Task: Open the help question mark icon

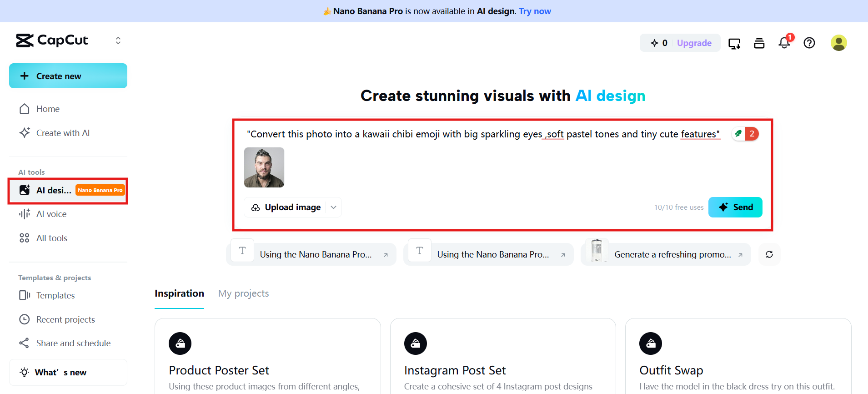Action: coord(809,43)
